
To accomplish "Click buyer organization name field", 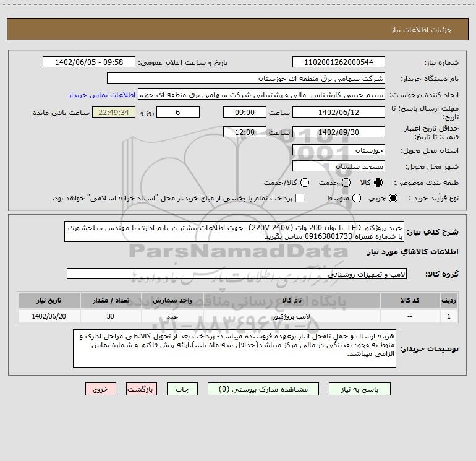I will click(x=246, y=78).
